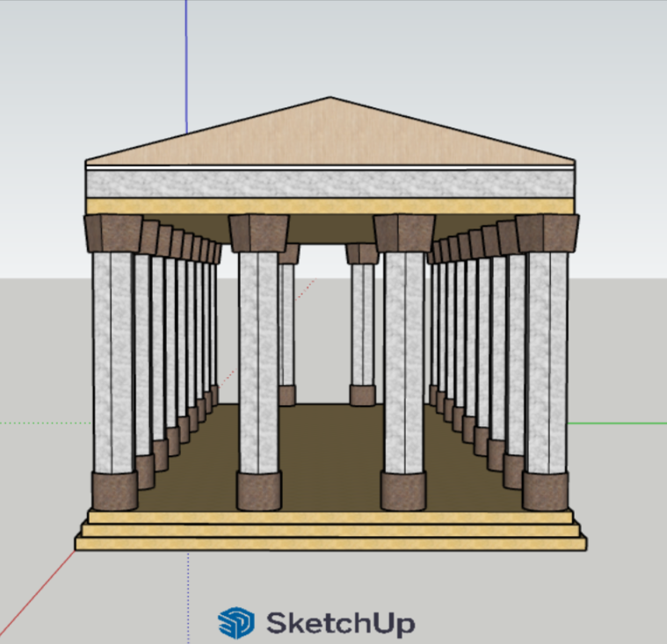Click the bottom step of the temple platform
667x644 pixels.
coord(331,544)
